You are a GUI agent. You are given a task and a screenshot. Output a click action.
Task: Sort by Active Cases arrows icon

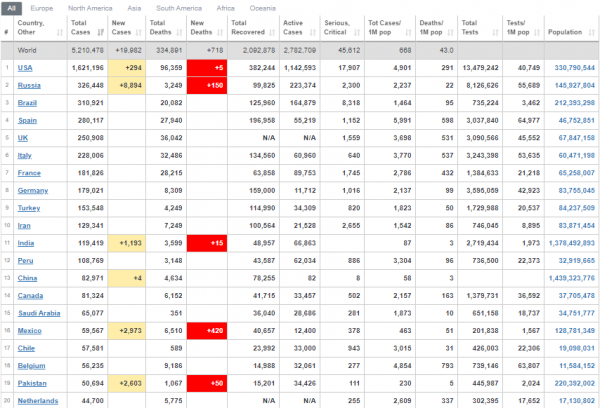(x=313, y=33)
